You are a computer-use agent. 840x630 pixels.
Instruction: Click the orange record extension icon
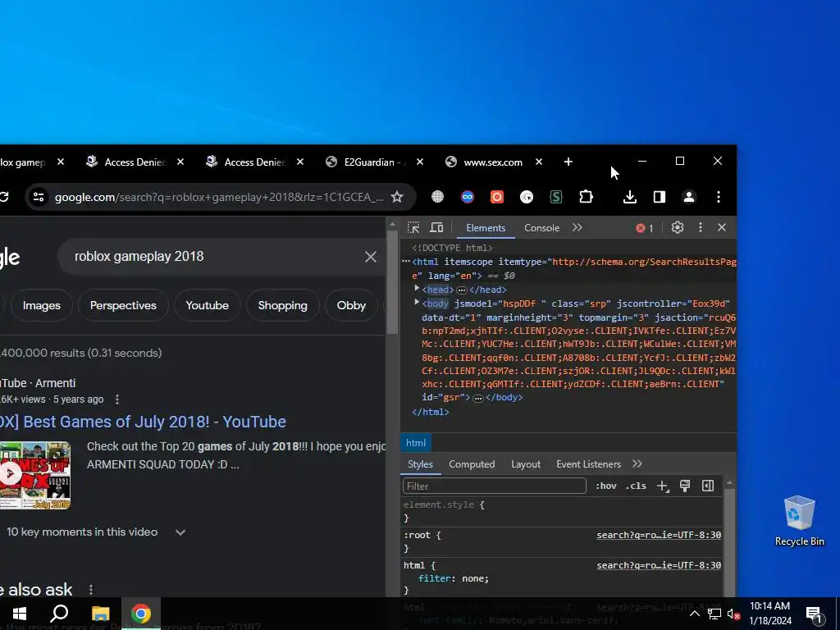(x=497, y=197)
